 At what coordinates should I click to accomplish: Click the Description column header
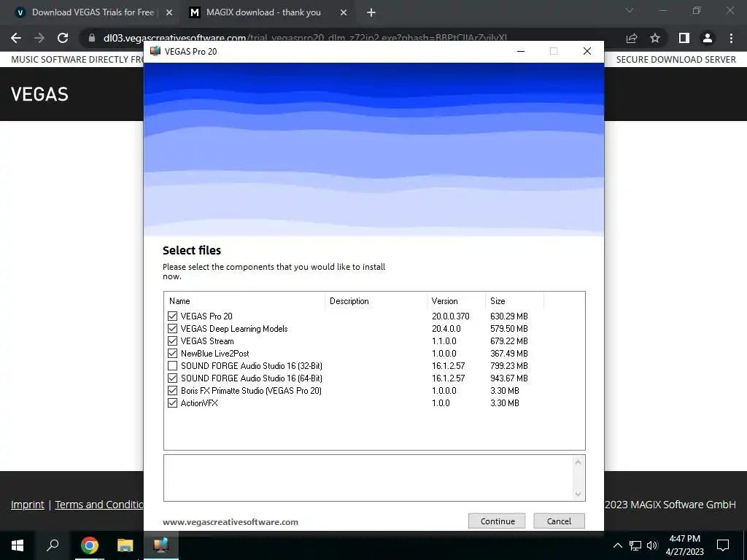(x=376, y=301)
